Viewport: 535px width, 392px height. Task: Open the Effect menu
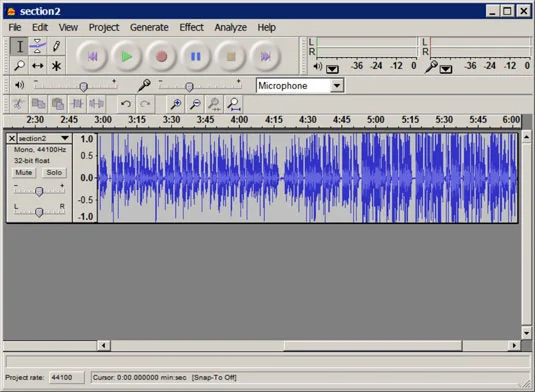191,27
